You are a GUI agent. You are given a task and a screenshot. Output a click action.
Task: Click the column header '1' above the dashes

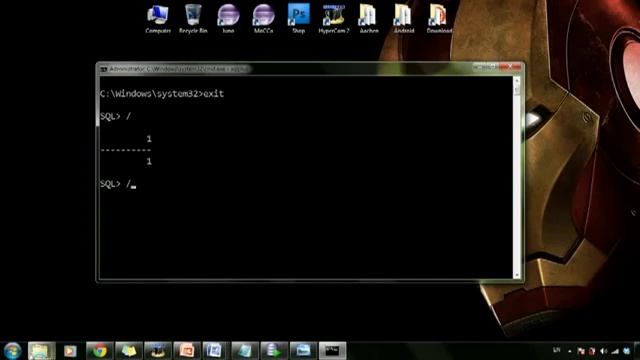point(149,139)
